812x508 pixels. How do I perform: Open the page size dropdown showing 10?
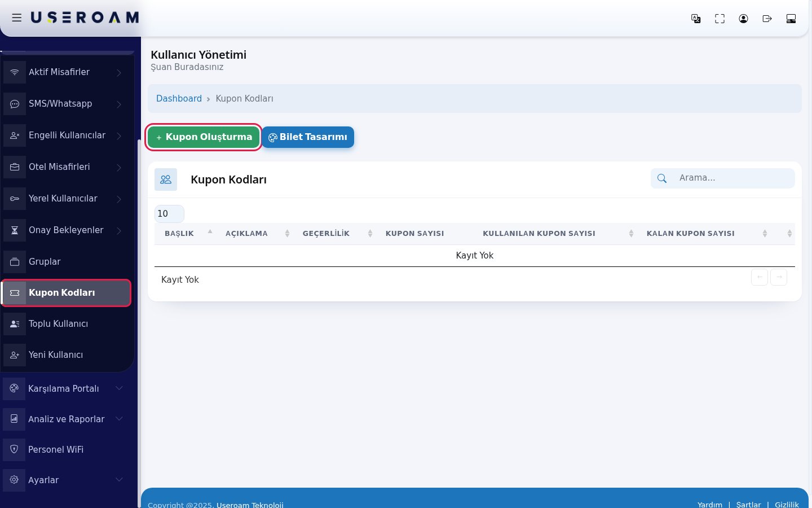click(169, 214)
